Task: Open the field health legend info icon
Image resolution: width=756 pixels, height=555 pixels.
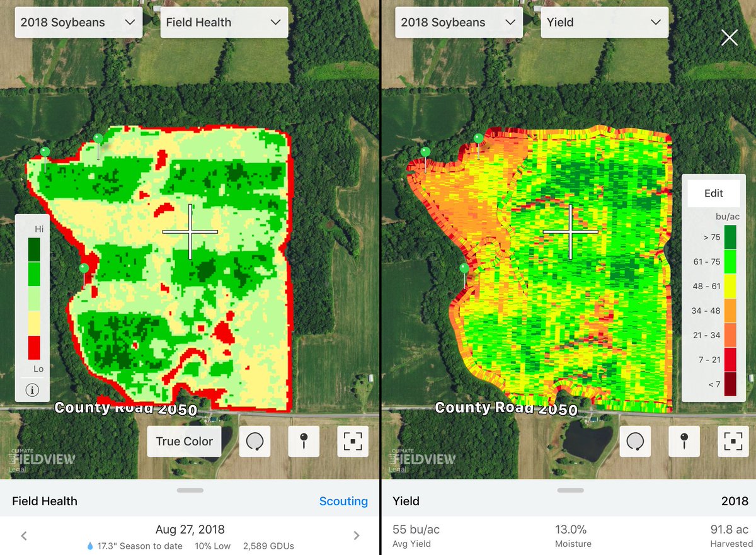Action: coord(32,390)
